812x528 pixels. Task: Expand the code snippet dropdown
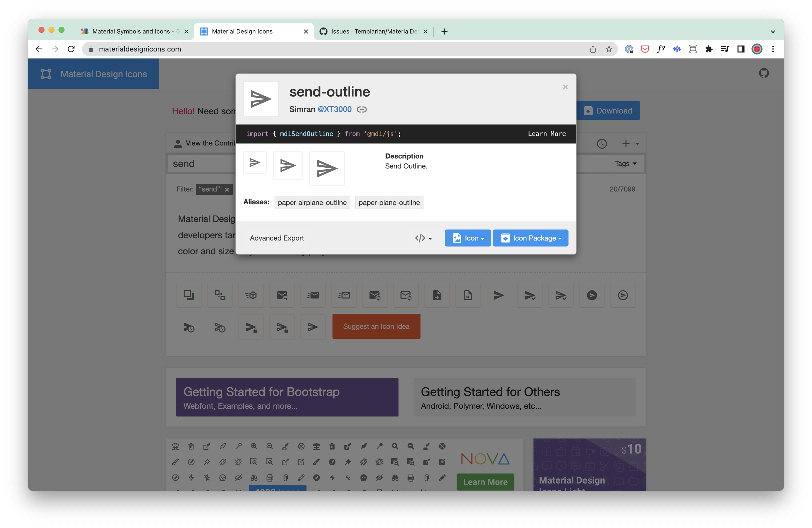point(423,238)
